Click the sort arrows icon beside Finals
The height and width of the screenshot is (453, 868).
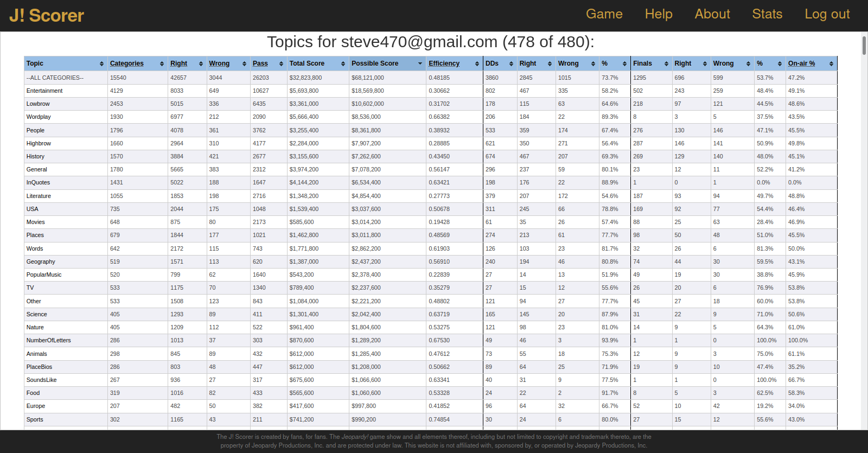(666, 64)
